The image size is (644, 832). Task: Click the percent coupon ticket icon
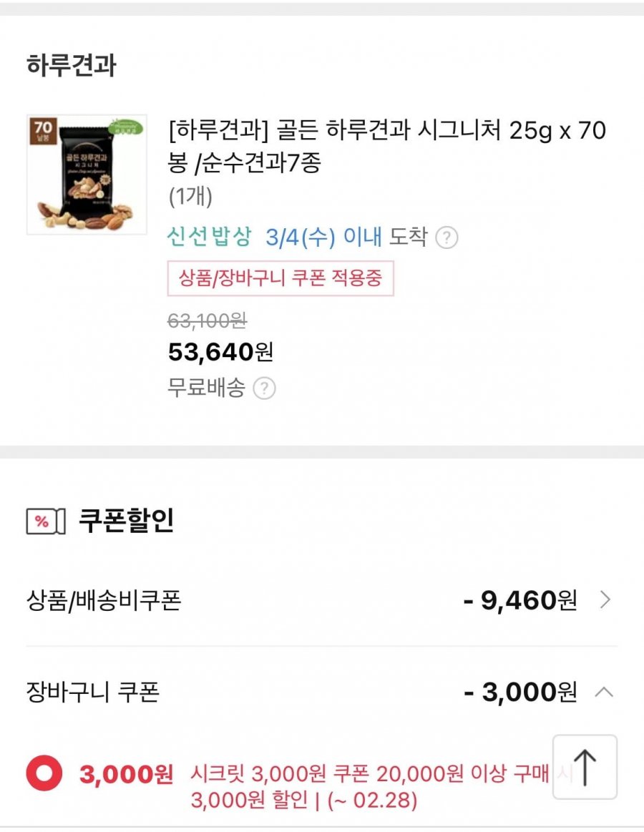point(46,522)
